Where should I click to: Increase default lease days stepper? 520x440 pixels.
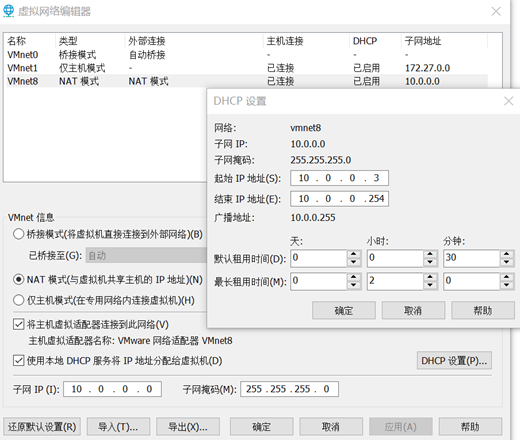[x=354, y=254]
